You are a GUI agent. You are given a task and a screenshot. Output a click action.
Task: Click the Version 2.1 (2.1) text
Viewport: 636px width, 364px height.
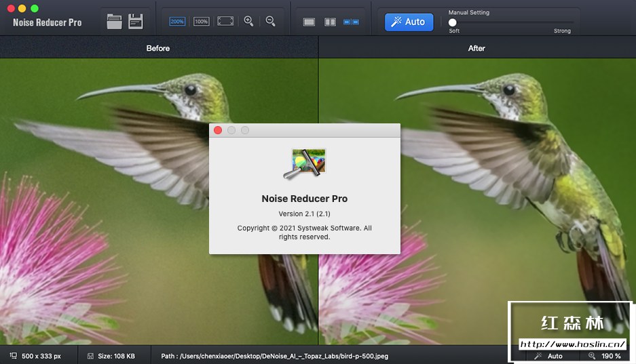[x=304, y=214]
